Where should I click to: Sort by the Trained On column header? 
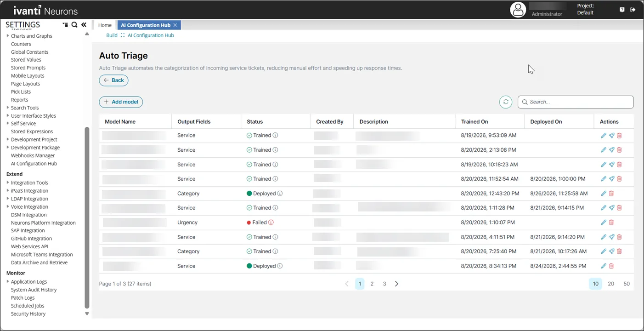click(475, 122)
